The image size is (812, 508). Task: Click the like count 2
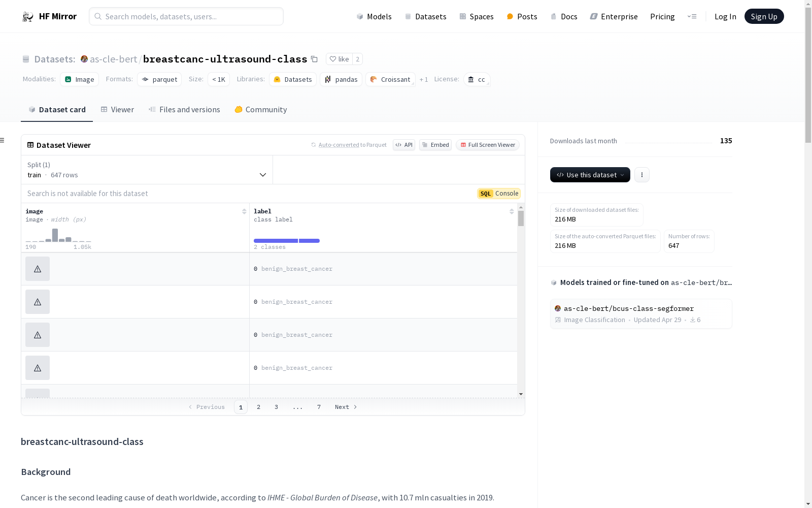(x=358, y=59)
